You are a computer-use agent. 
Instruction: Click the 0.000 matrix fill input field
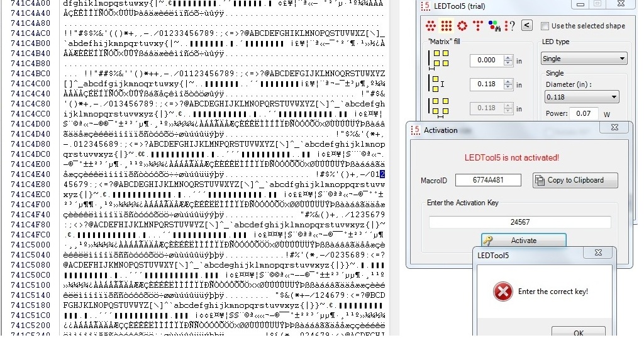(x=487, y=60)
